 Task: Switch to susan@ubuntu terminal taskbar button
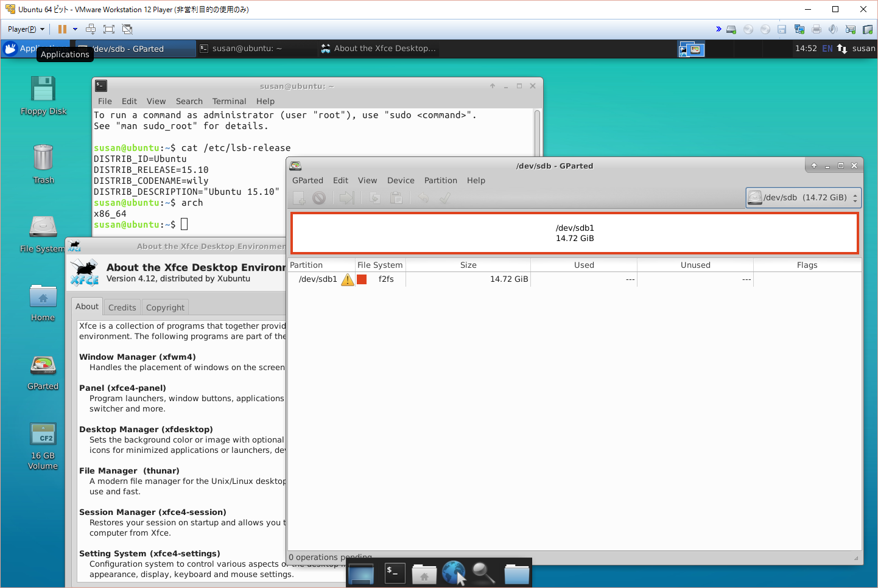point(256,49)
